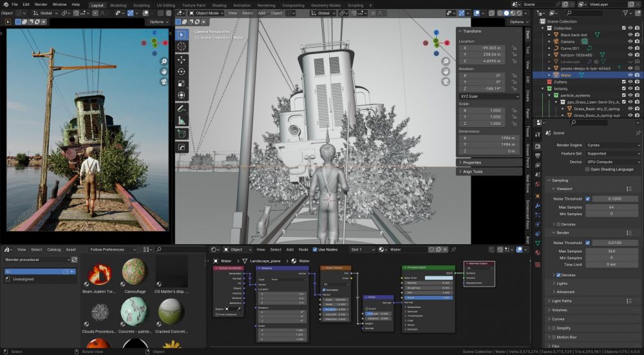Expand the Black back-bot tree item
This screenshot has width=644, height=355.
tap(549, 35)
